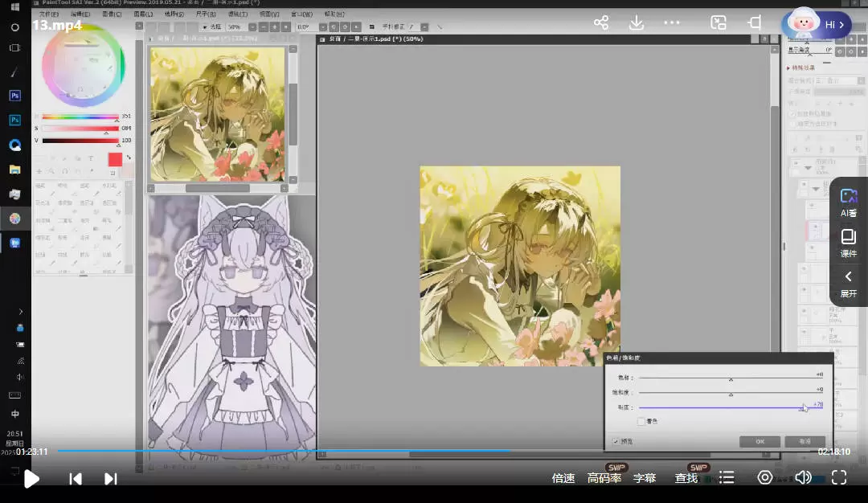The height and width of the screenshot is (503, 868).
Task: Confirm hue/saturation dialog with OK
Action: click(x=760, y=442)
